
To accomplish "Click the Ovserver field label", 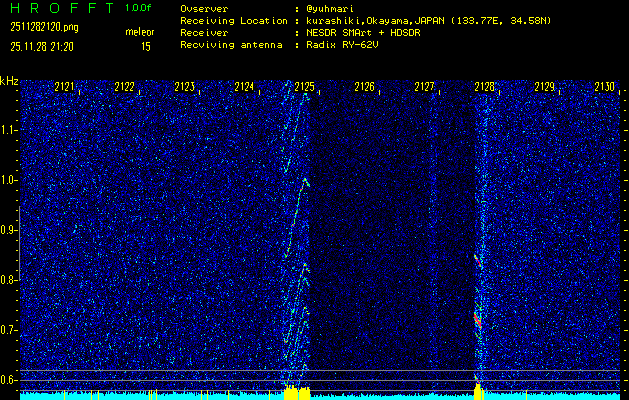I will pyautogui.click(x=204, y=9).
